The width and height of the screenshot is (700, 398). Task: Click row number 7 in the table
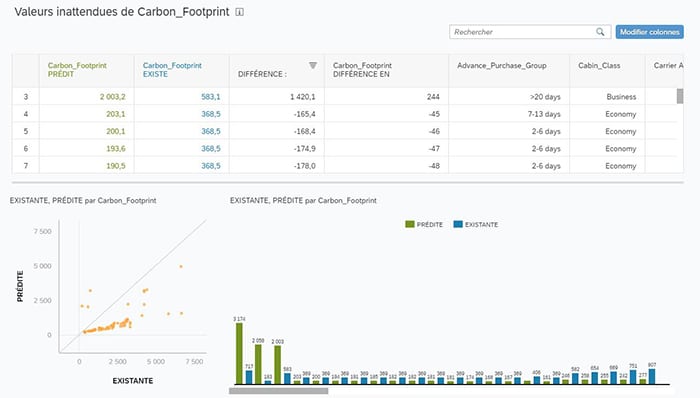(x=26, y=166)
